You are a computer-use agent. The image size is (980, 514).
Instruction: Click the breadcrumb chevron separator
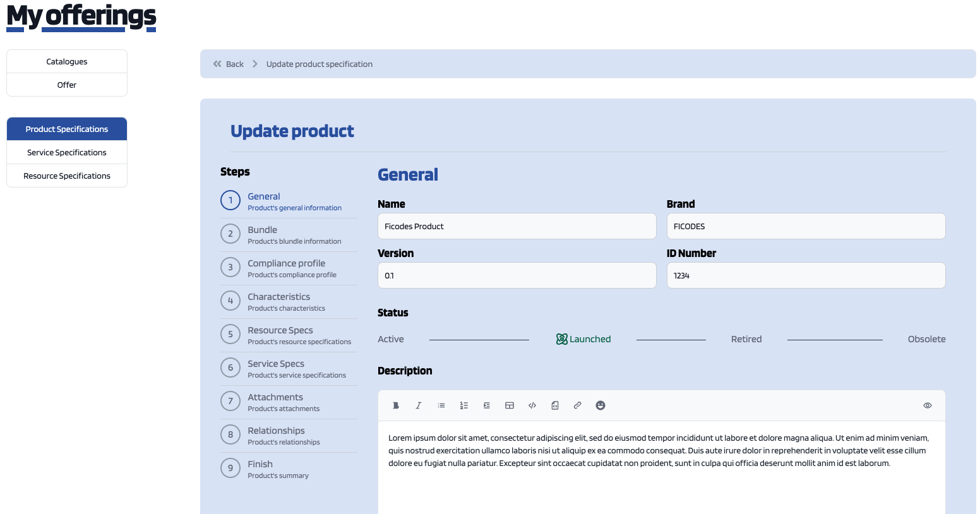(255, 64)
